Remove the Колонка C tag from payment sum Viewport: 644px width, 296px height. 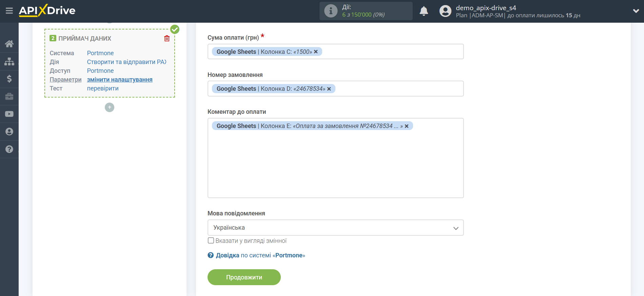tap(316, 52)
